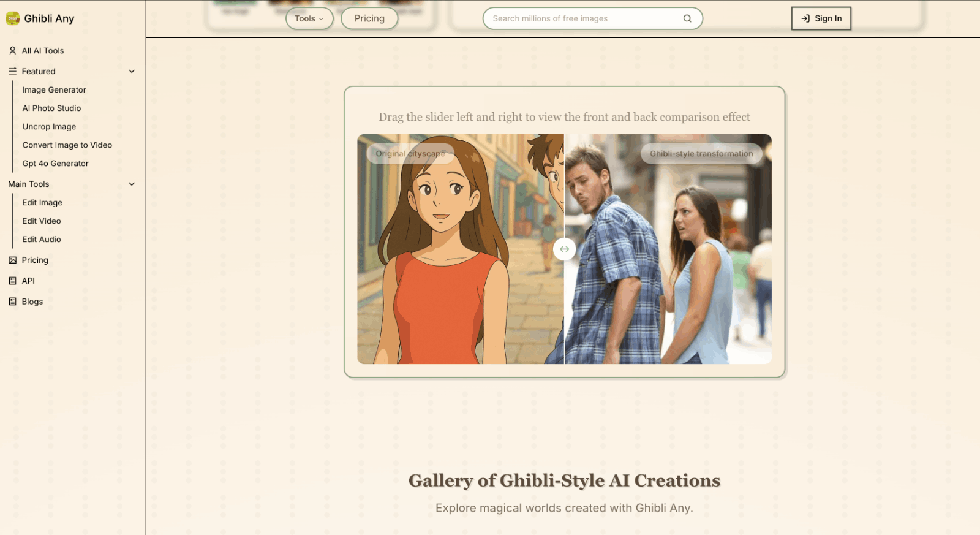
Task: Click the Ghibli-style transformation label
Action: 701,154
